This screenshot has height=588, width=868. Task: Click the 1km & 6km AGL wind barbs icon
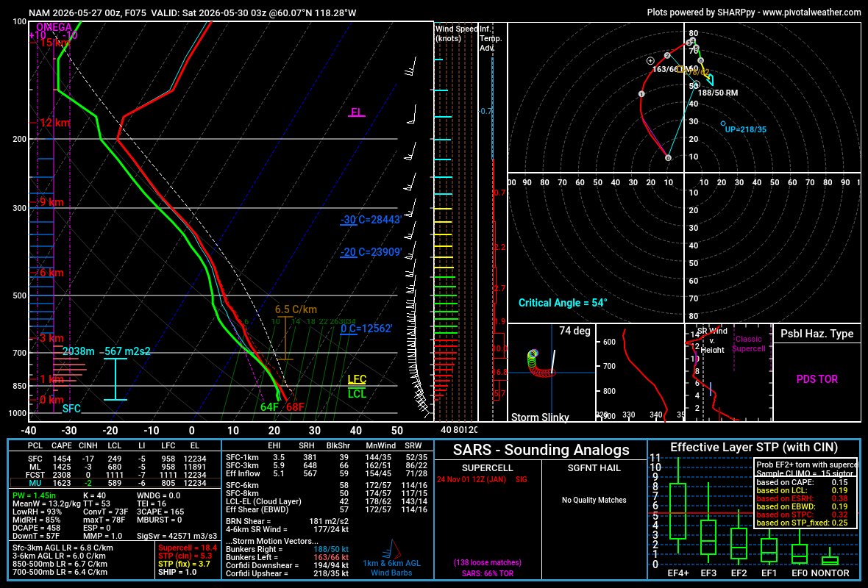tap(392, 548)
